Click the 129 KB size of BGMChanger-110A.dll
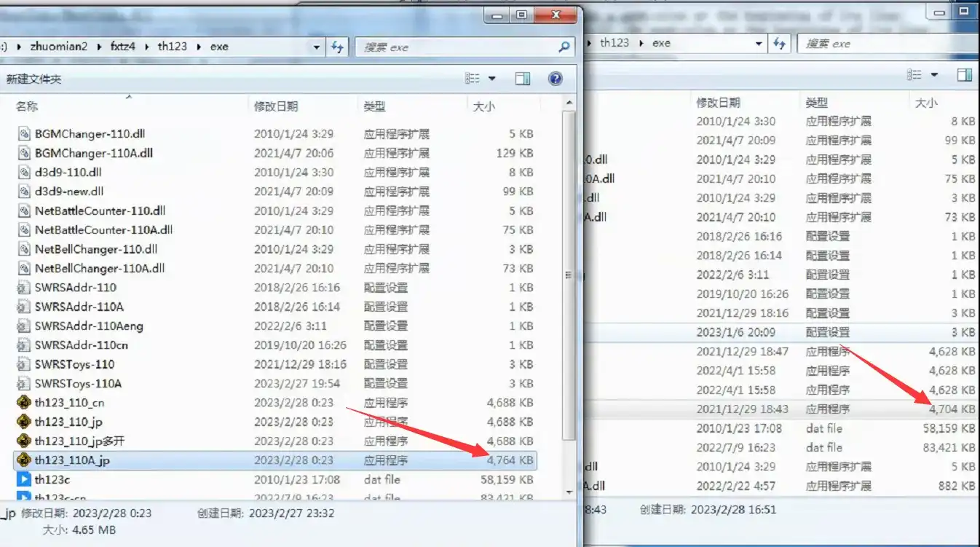Screen dimensions: 980x547 click(x=514, y=153)
